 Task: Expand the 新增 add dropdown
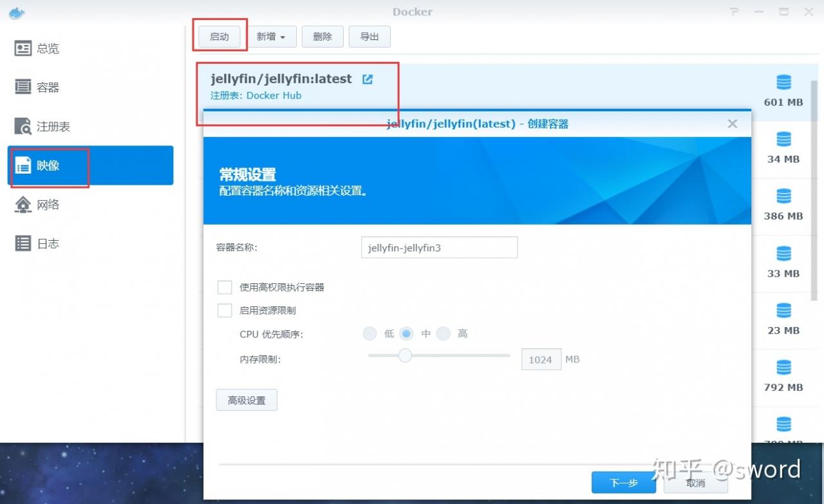click(x=271, y=37)
